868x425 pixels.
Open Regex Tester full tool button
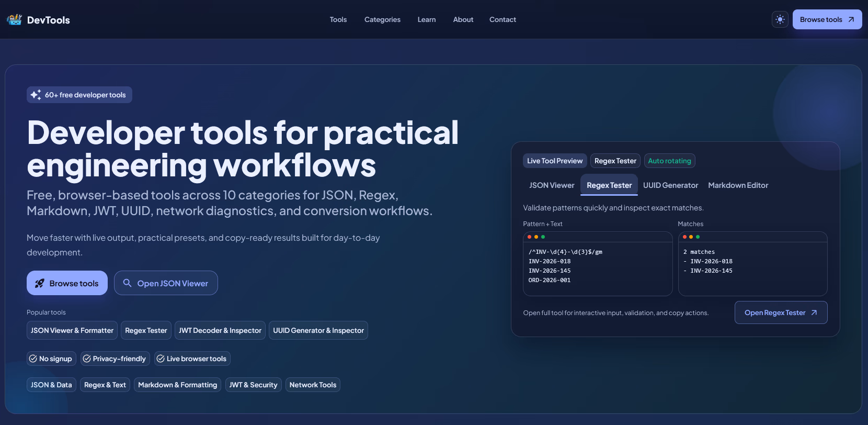[x=781, y=312]
